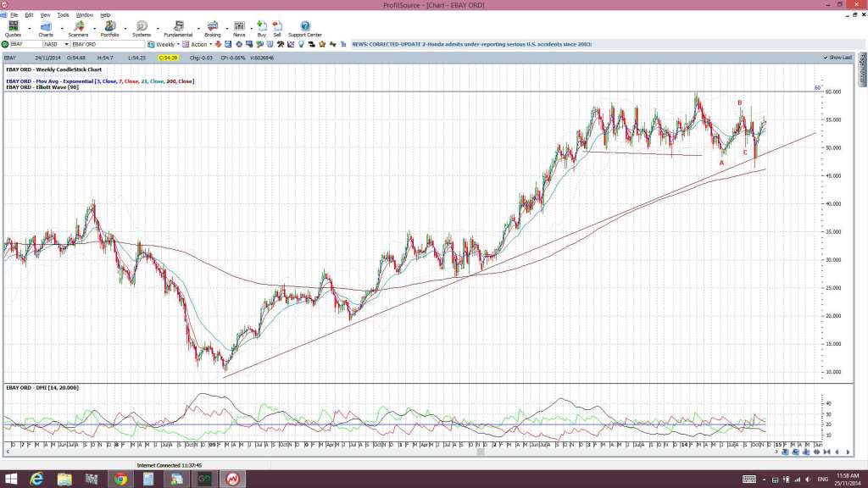Show hidden system tray icons arrow

(x=765, y=480)
